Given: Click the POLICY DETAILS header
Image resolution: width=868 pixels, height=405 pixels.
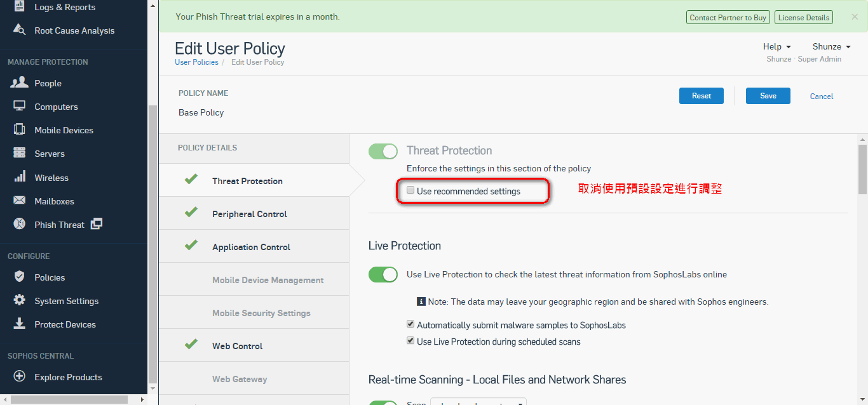Looking at the screenshot, I should tap(207, 148).
